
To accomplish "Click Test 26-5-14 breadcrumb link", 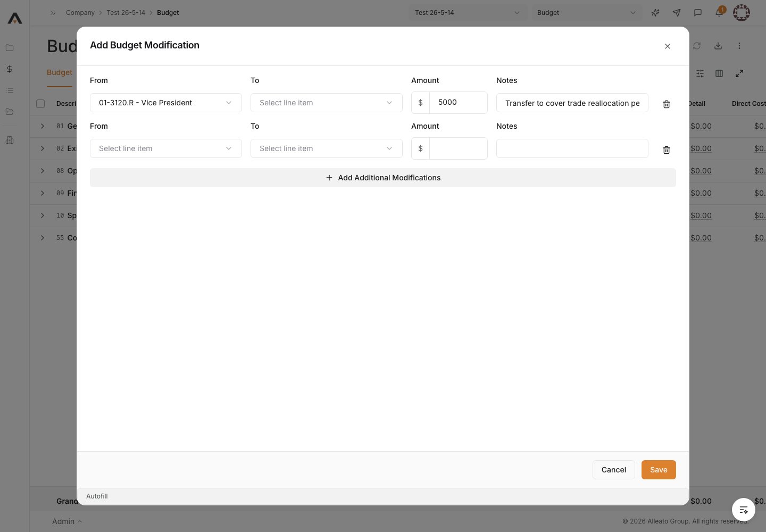I will click(x=126, y=13).
